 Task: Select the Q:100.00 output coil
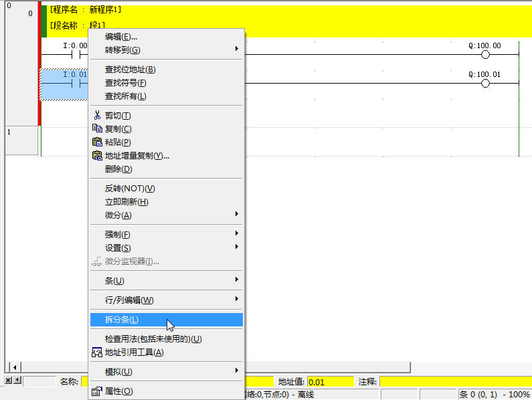(x=485, y=55)
